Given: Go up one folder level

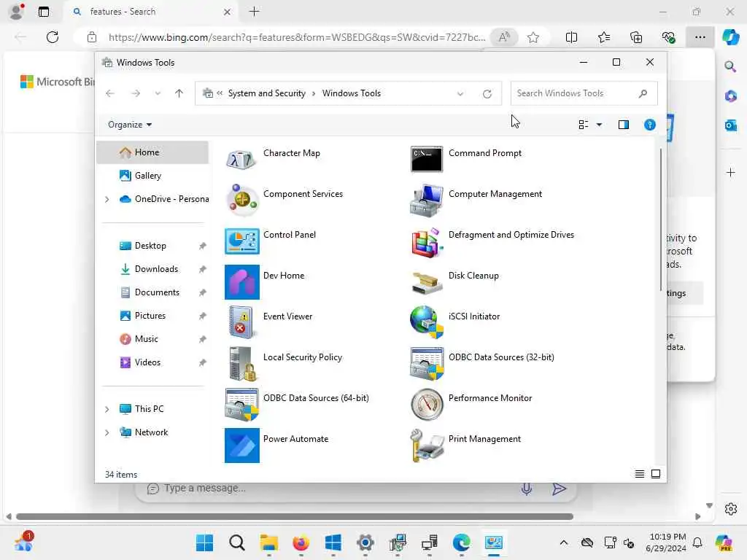Looking at the screenshot, I should 179,93.
